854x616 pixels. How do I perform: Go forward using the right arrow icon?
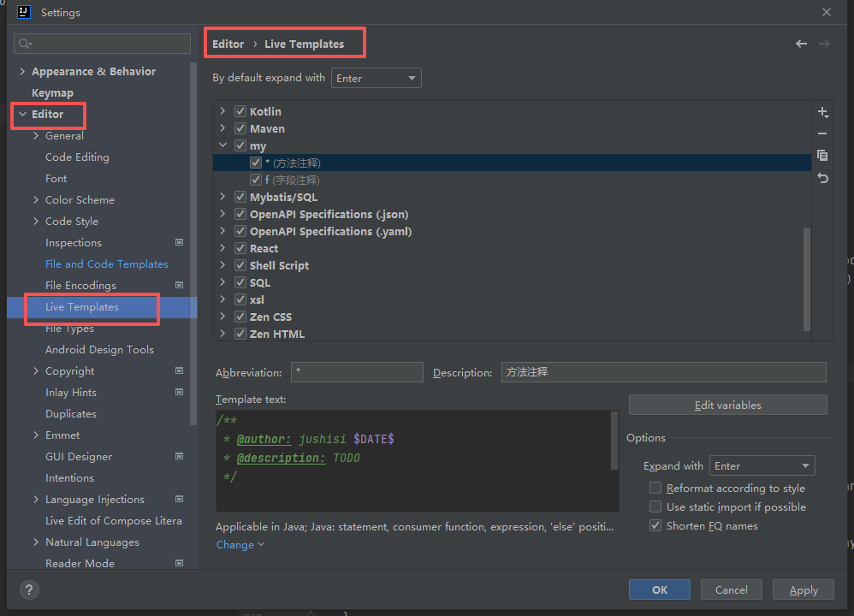point(824,44)
